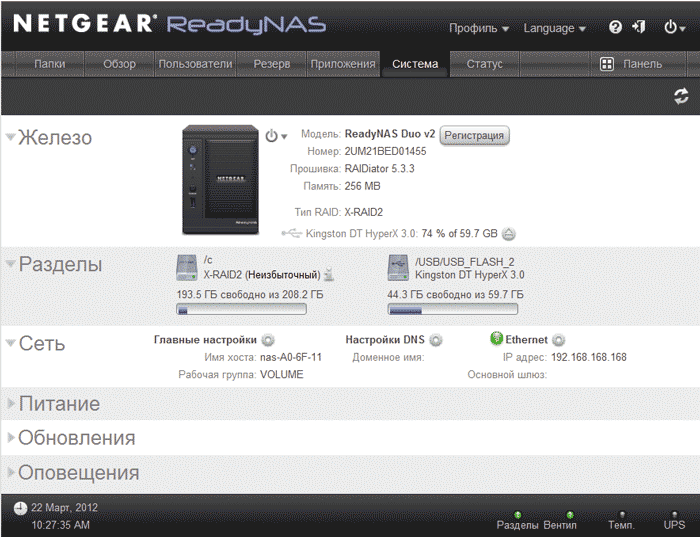Open Настройки DNS gear icon

(x=436, y=340)
